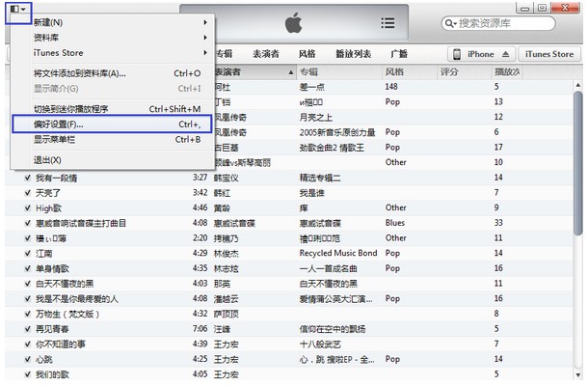Uncheck the song 惠威音响试音碟主打曲目
Image resolution: width=588 pixels, height=386 pixels.
(27, 223)
